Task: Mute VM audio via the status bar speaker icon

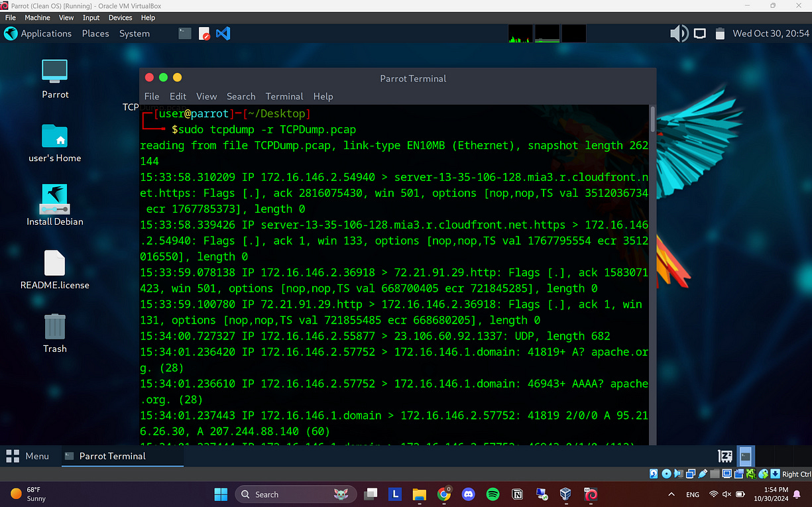Action: click(x=678, y=474)
